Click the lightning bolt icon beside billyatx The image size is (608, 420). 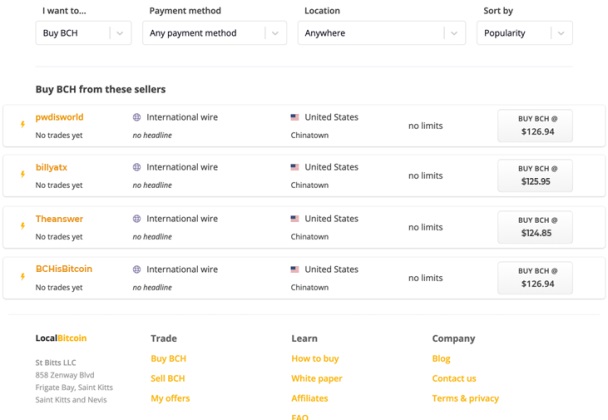tap(22, 175)
